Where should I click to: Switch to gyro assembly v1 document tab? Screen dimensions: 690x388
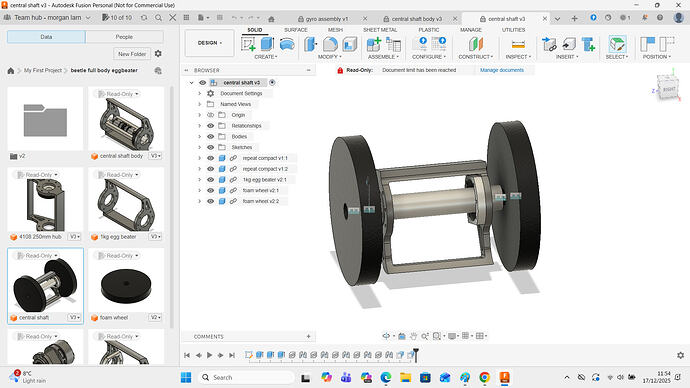(327, 19)
